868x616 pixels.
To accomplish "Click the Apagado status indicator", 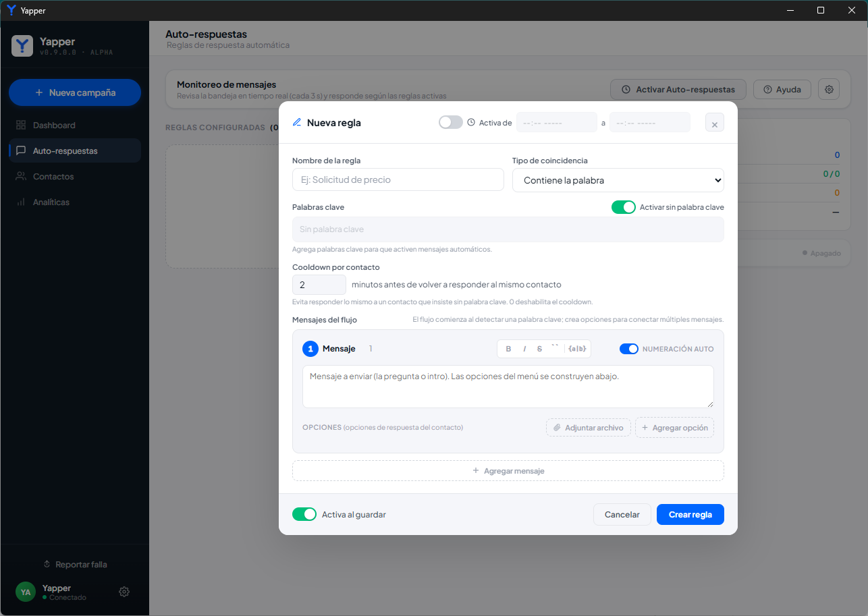I will (822, 253).
